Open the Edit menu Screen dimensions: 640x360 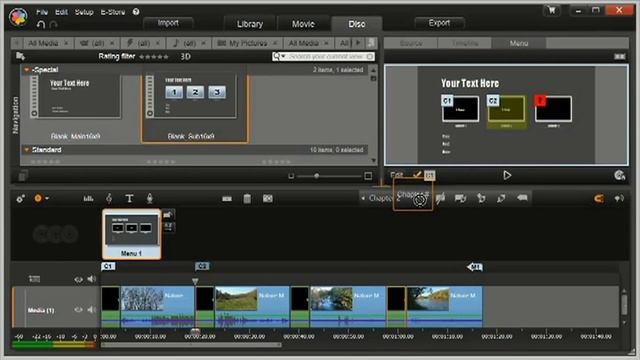(x=61, y=12)
